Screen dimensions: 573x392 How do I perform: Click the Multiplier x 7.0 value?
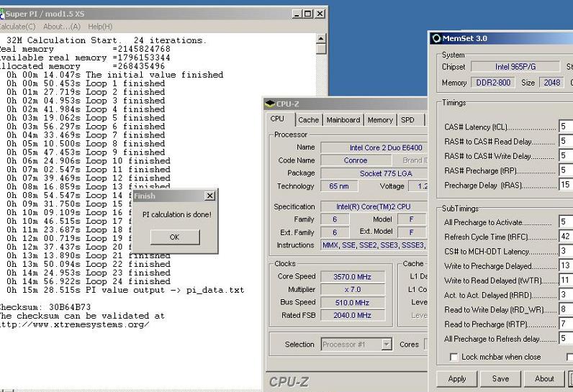(x=352, y=289)
